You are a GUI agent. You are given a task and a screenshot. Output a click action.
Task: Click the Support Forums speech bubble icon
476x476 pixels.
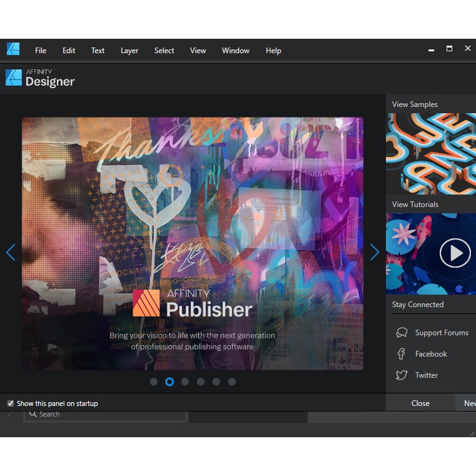click(402, 333)
